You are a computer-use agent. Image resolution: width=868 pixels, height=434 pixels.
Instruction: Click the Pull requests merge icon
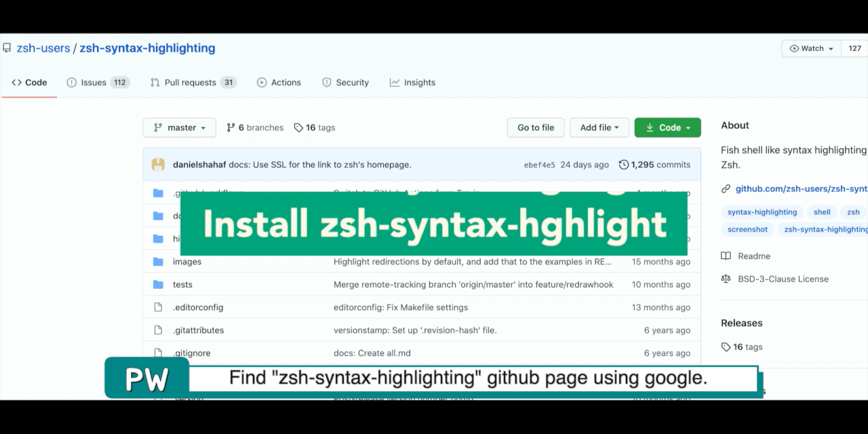tap(155, 83)
